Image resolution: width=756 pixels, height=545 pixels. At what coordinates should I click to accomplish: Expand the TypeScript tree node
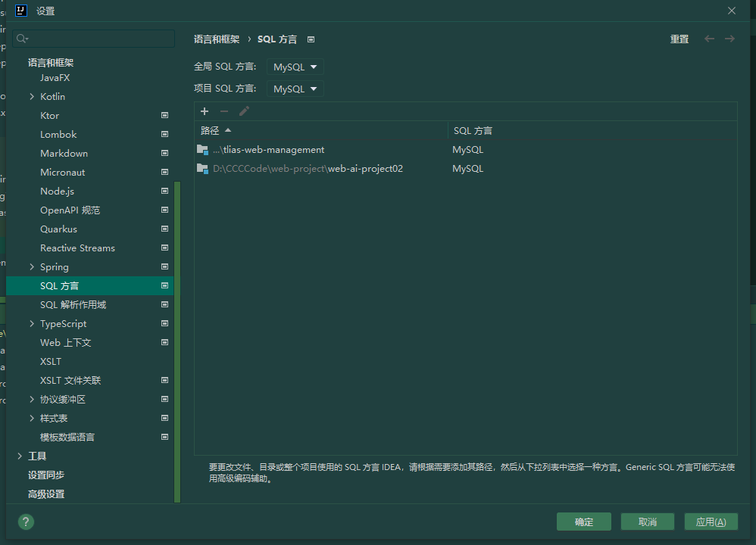32,323
